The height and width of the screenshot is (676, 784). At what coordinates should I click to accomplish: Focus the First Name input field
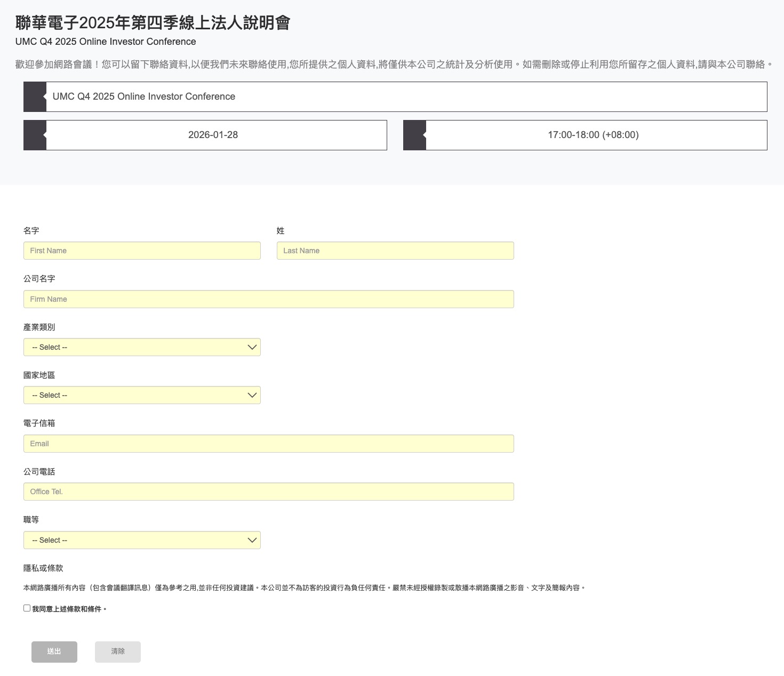click(x=142, y=251)
